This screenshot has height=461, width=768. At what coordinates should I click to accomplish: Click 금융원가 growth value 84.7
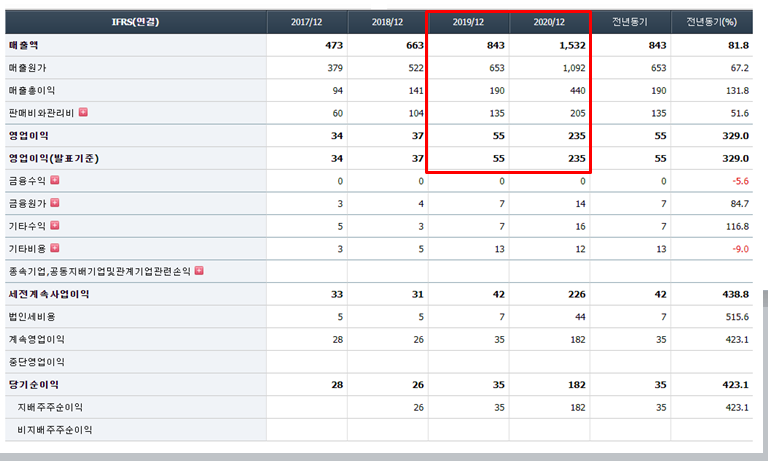(x=740, y=204)
